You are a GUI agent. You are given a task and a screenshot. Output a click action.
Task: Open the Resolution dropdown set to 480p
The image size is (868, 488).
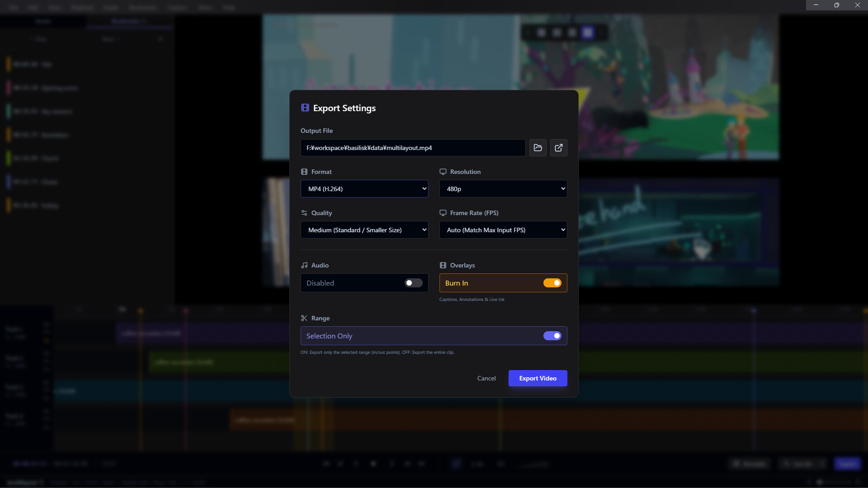pyautogui.click(x=503, y=188)
